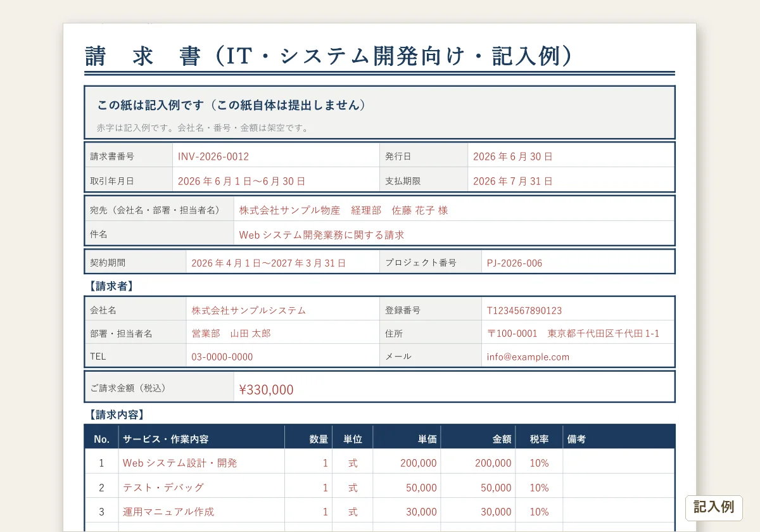Click the メール label

pos(398,357)
